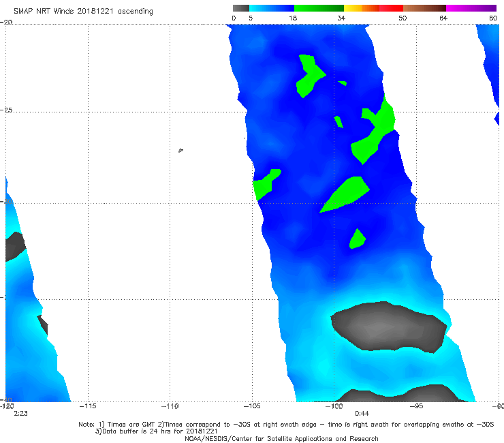Click the purple 64-80 segment of color bar

471,8
